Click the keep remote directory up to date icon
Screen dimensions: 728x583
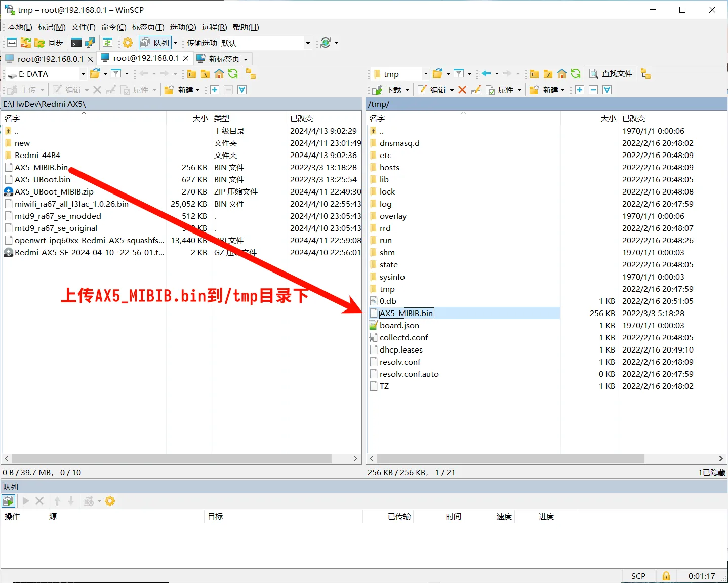(107, 43)
